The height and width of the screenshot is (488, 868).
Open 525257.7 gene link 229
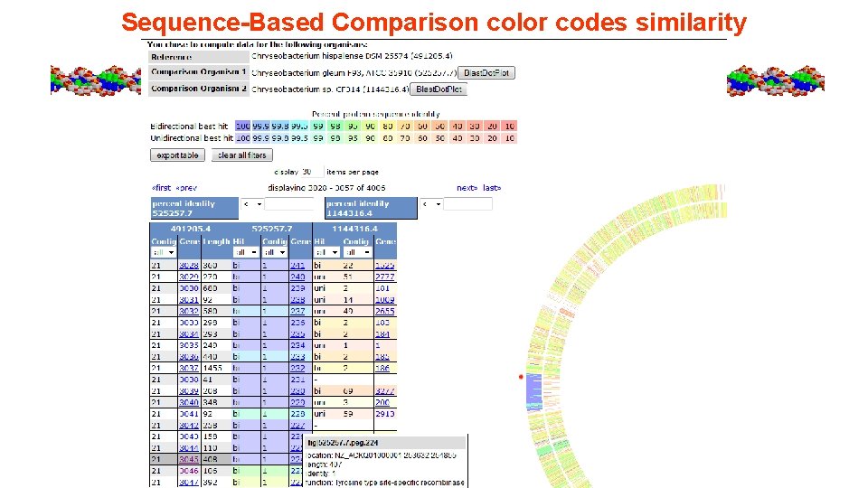pyautogui.click(x=297, y=403)
